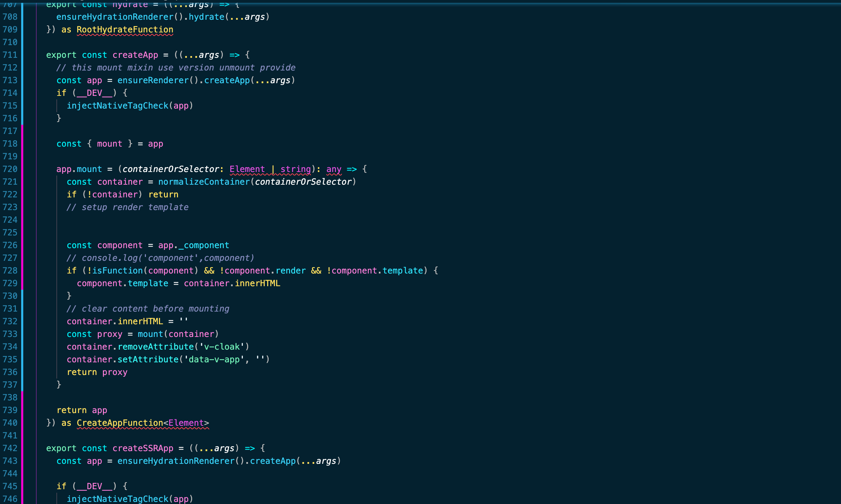Click the isFunction call on line 728
The height and width of the screenshot is (504, 841).
pos(117,271)
